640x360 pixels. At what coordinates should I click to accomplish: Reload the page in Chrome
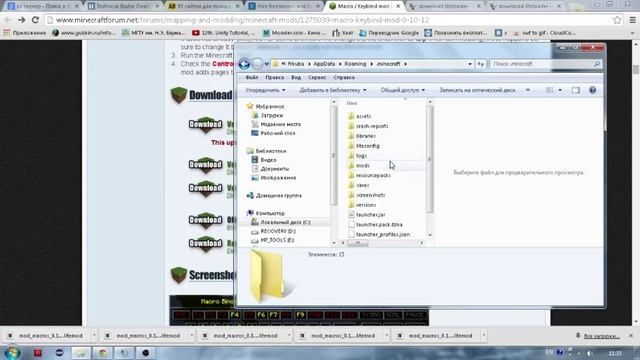[x=36, y=20]
